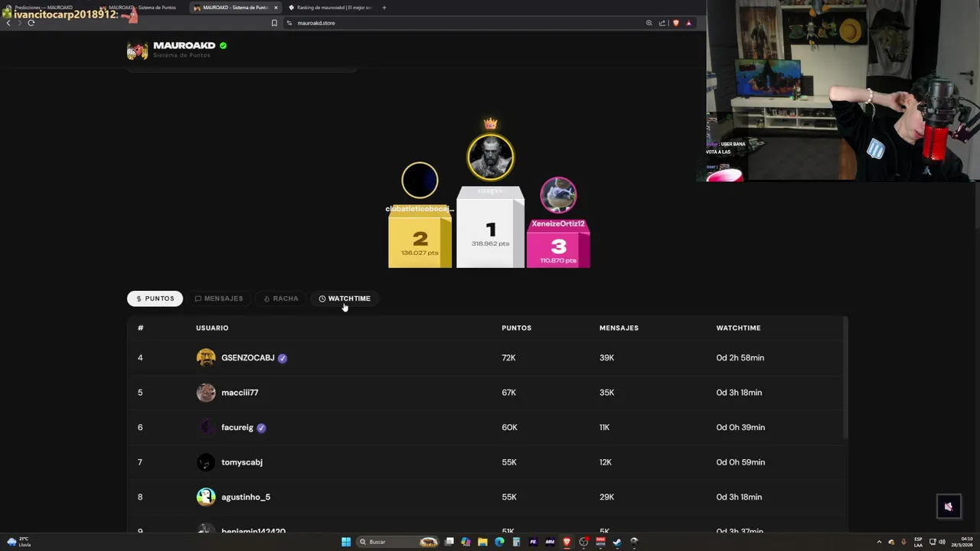Select the 11K messages value for facureig

(x=604, y=427)
